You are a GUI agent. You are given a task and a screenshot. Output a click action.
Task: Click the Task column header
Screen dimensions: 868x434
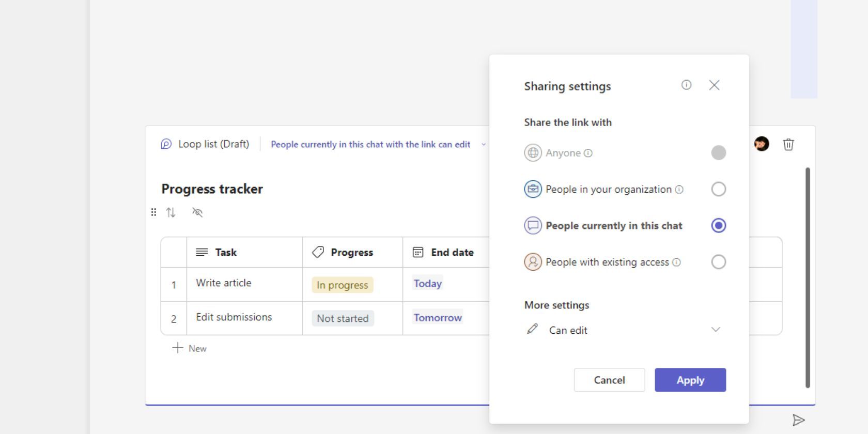[225, 252]
